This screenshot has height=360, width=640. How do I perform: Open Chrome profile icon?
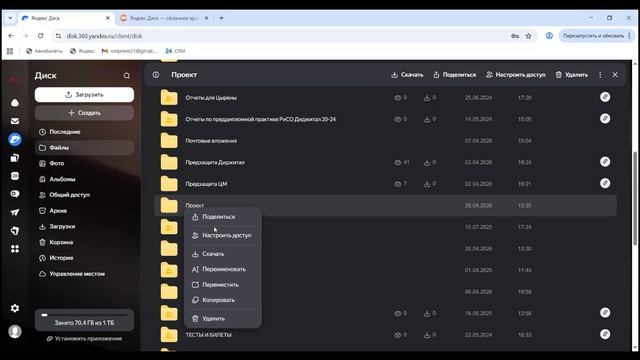coord(549,36)
